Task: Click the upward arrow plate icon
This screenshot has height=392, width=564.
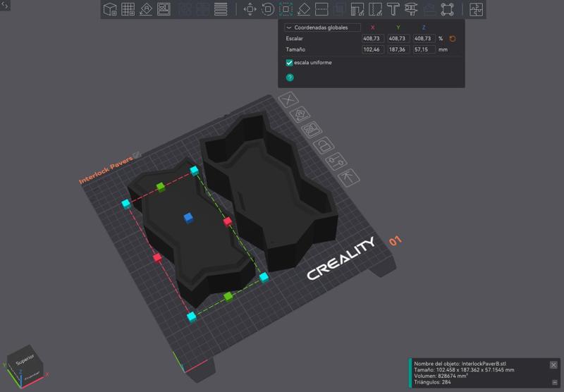Action: point(349,178)
